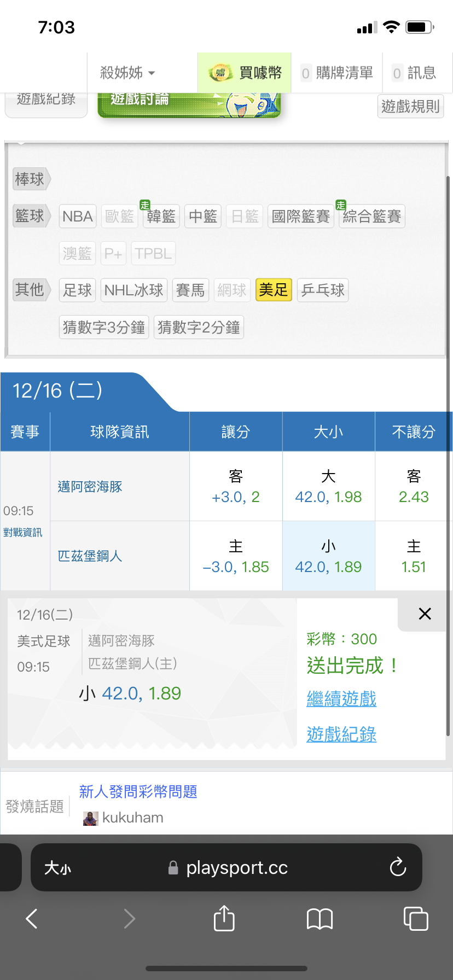This screenshot has width=453, height=980.
Task: Open Safari 大小 page settings menu
Action: [58, 868]
